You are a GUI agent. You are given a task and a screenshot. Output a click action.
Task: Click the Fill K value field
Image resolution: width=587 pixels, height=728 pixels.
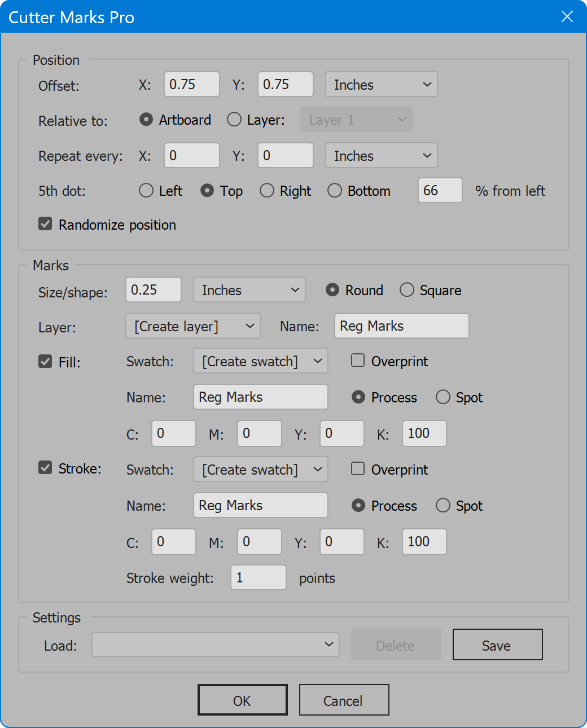tap(424, 433)
